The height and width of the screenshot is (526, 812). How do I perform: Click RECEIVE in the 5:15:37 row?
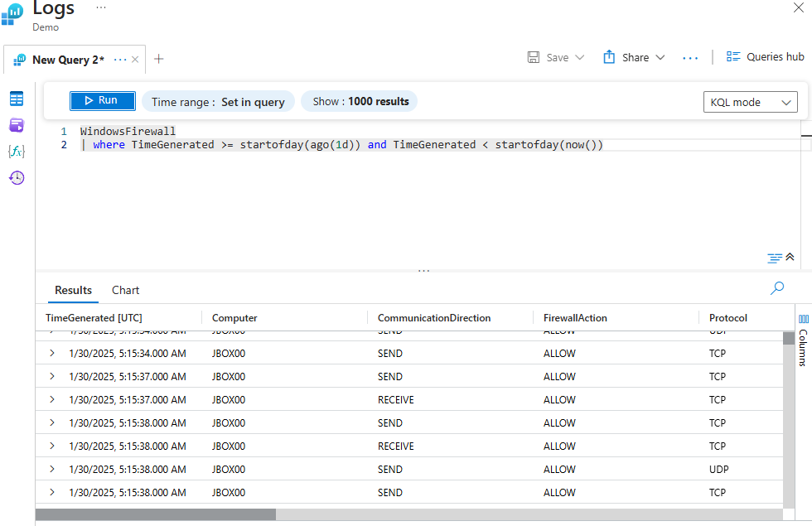pos(396,400)
